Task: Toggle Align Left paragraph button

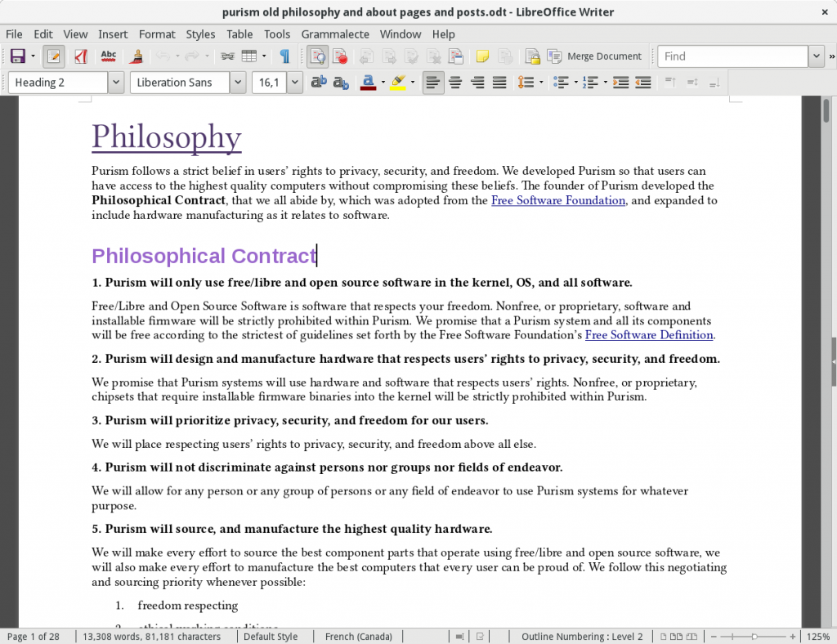Action: click(433, 83)
